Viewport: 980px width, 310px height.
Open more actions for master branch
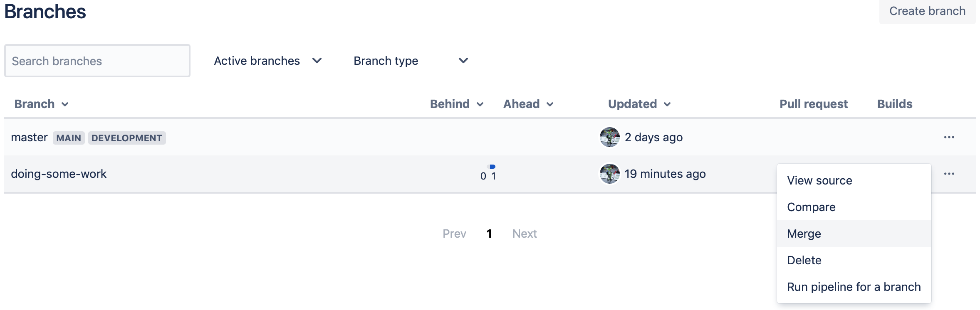(949, 137)
